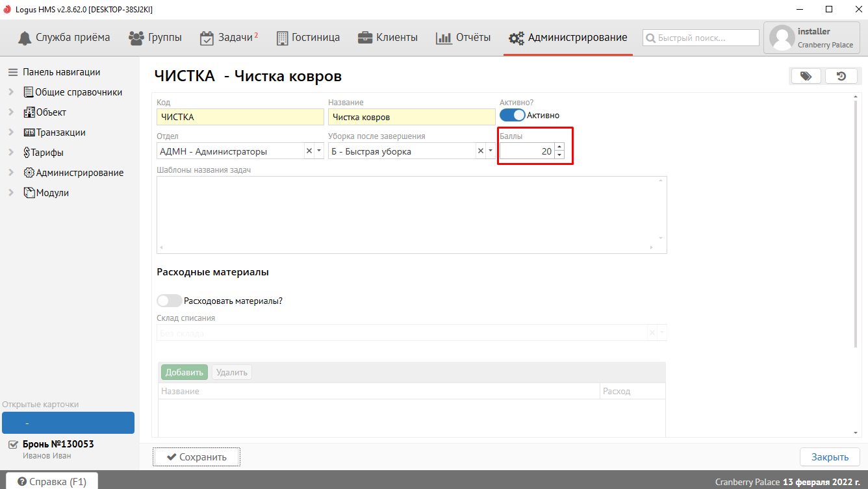Click the hamburger icon of Панель навигации
Screen dimensions: 868x489
(12, 72)
